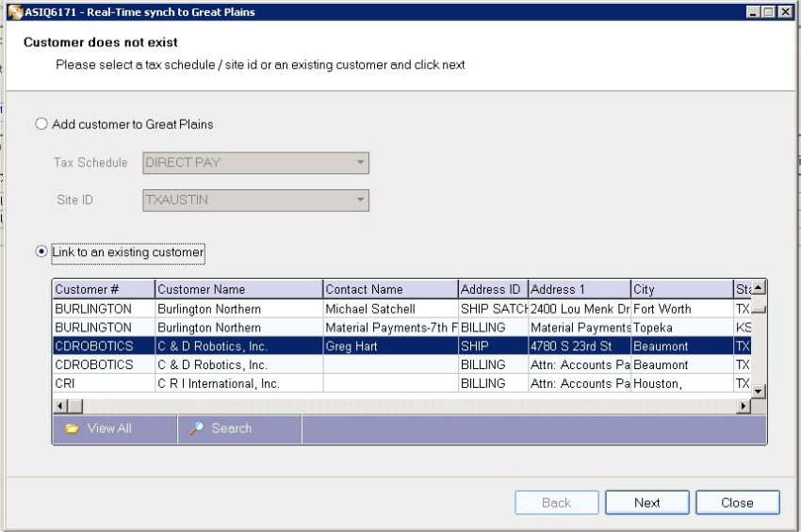801x532 pixels.
Task: Click the magnifier icon on Search
Action: point(197,428)
